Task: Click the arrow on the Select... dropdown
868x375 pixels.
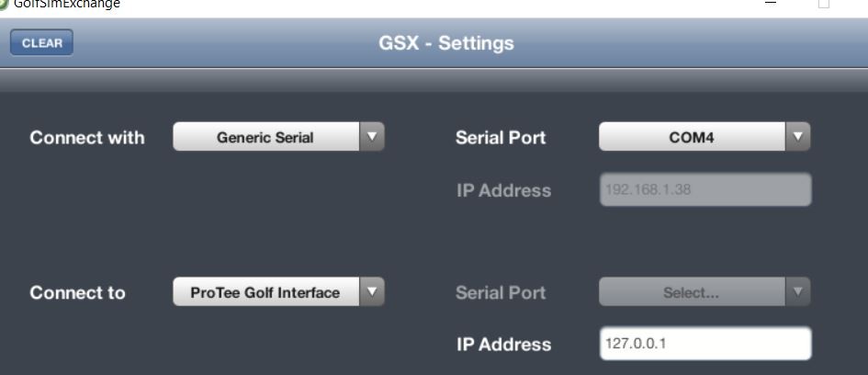Action: point(797,292)
